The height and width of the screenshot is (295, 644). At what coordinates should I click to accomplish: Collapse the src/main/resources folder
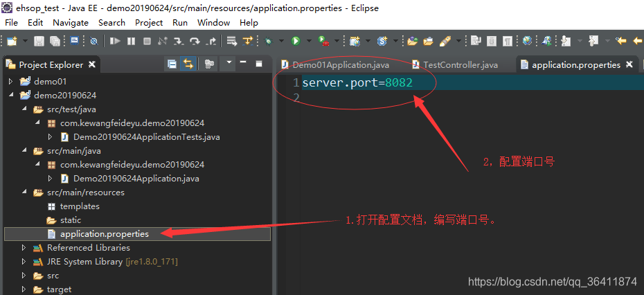click(x=24, y=193)
